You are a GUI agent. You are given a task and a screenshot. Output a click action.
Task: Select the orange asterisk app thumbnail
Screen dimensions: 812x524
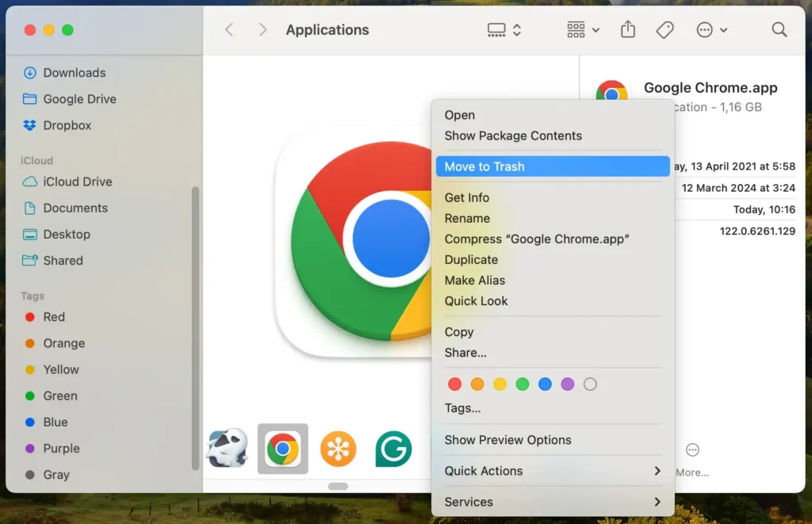tap(338, 449)
